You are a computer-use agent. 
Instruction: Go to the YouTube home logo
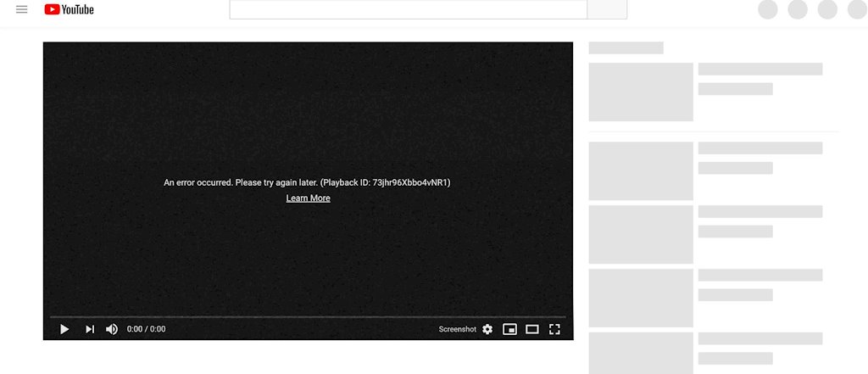[70, 9]
